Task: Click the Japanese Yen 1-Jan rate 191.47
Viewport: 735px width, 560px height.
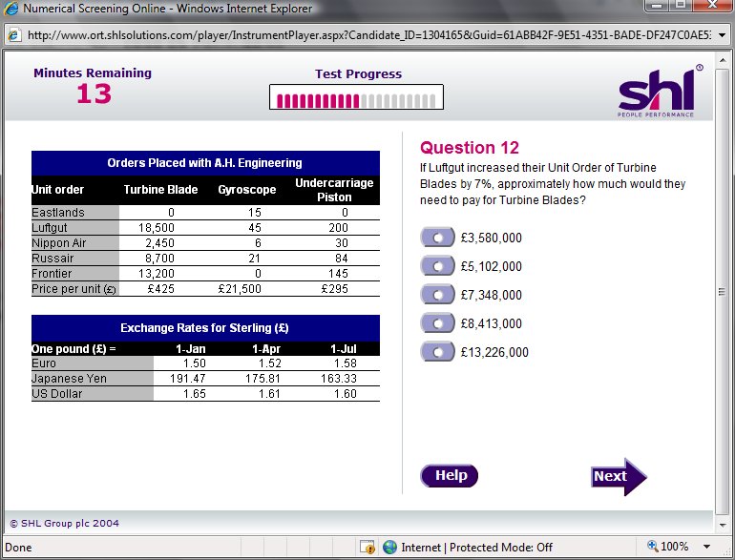Action: [x=187, y=378]
